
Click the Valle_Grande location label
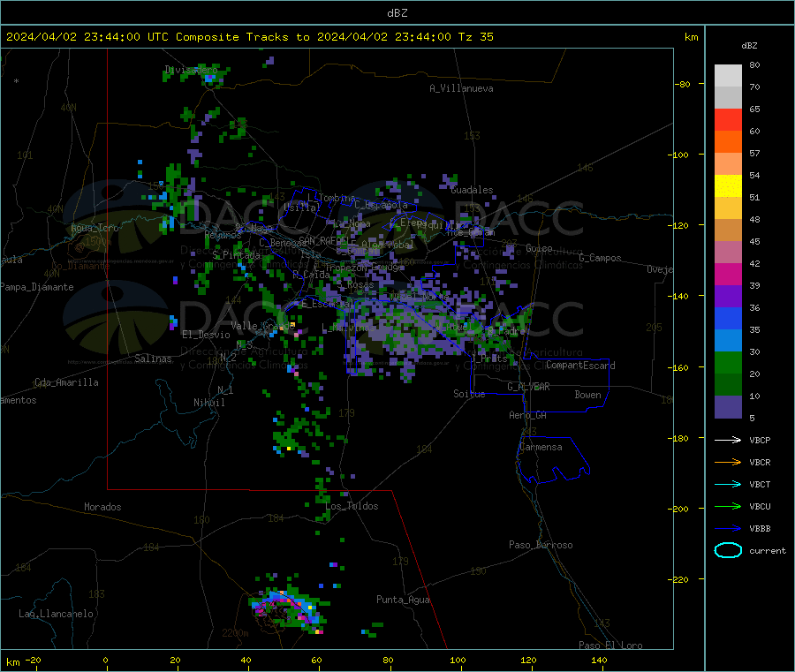pos(262,325)
